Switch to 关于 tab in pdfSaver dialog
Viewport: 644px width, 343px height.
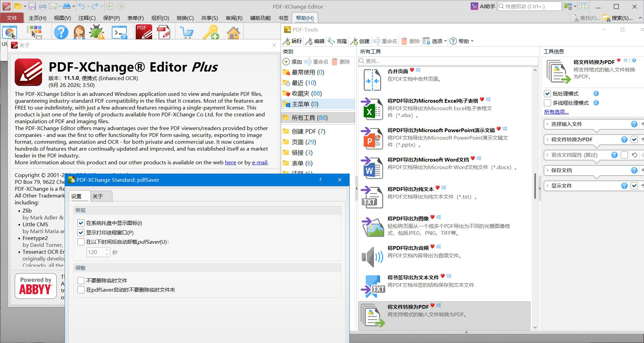click(101, 196)
